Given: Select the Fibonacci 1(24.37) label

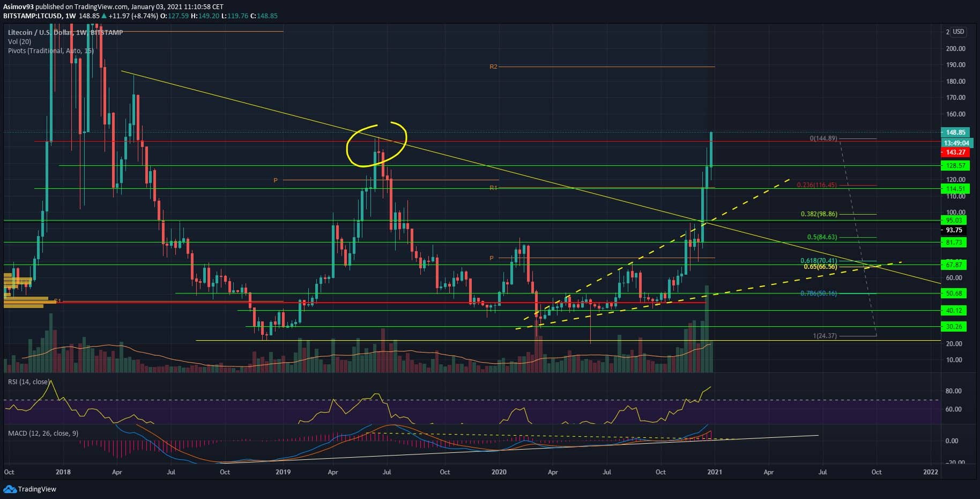Looking at the screenshot, I should coord(825,336).
